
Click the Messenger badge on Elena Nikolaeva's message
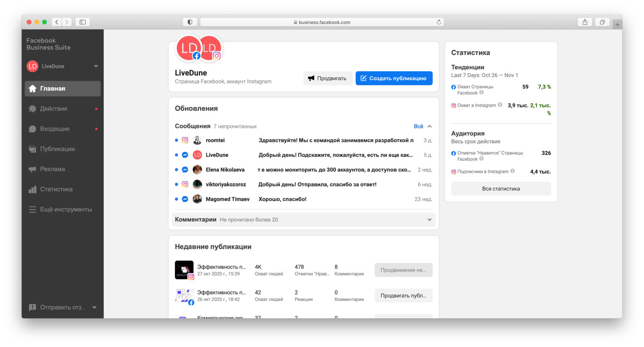(x=185, y=169)
